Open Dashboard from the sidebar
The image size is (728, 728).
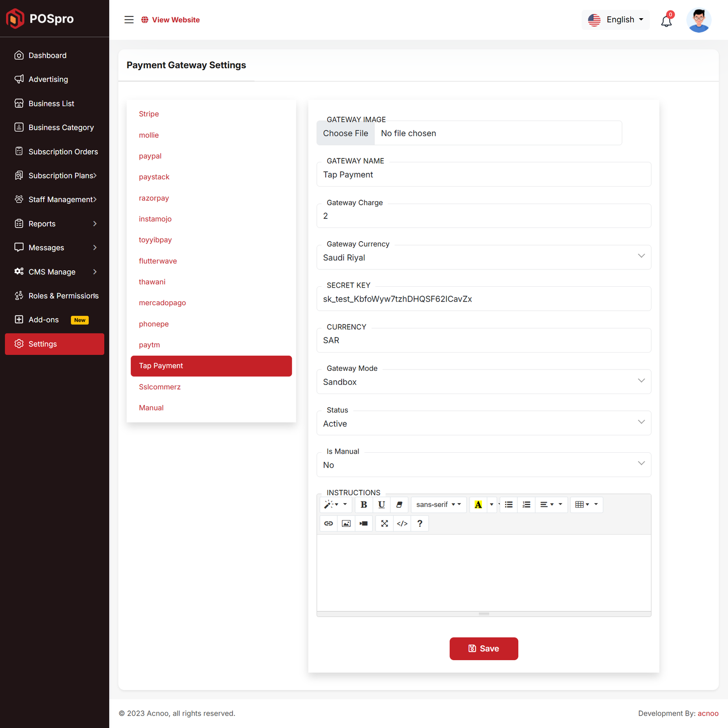tap(47, 56)
